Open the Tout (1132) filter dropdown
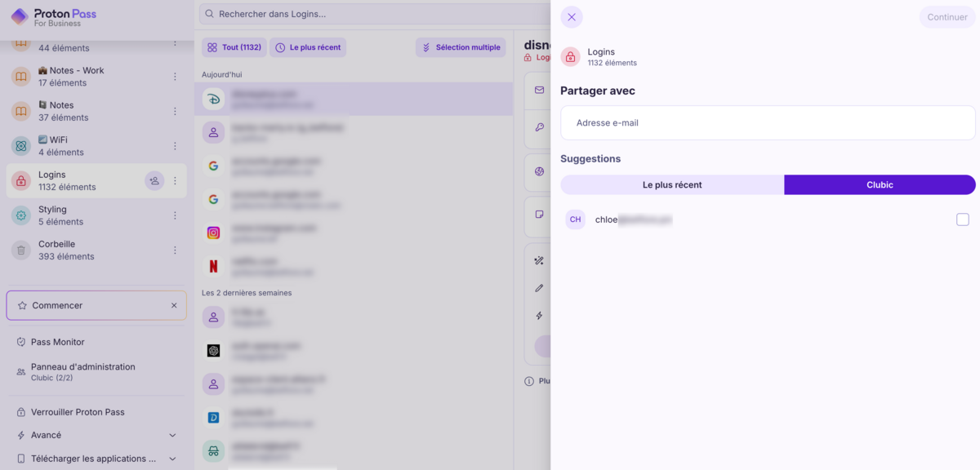980x470 pixels. click(x=234, y=47)
